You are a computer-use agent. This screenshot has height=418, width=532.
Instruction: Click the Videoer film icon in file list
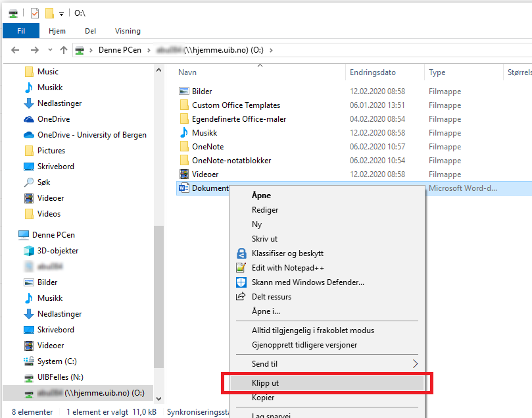click(184, 174)
